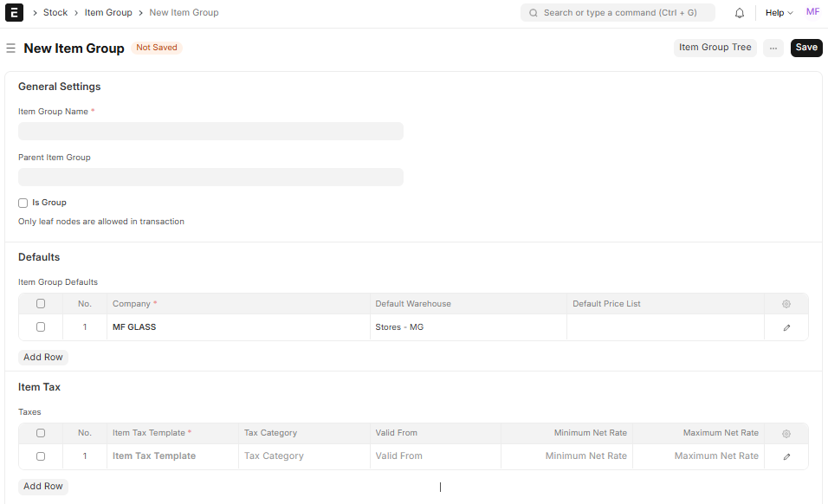Go to Item Group breadcrumb link
Viewport: 828px width, 504px height.
tap(108, 13)
